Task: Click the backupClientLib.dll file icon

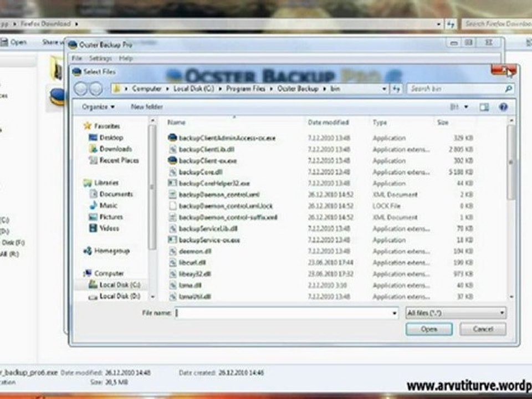Action: pos(173,149)
